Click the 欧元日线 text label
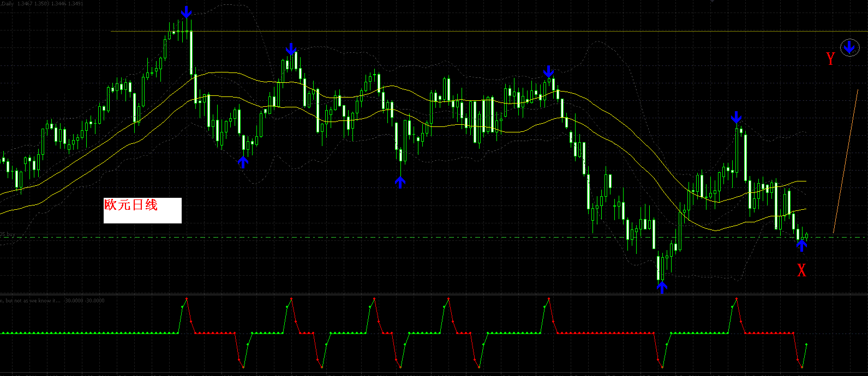The image size is (868, 376). pos(131,205)
